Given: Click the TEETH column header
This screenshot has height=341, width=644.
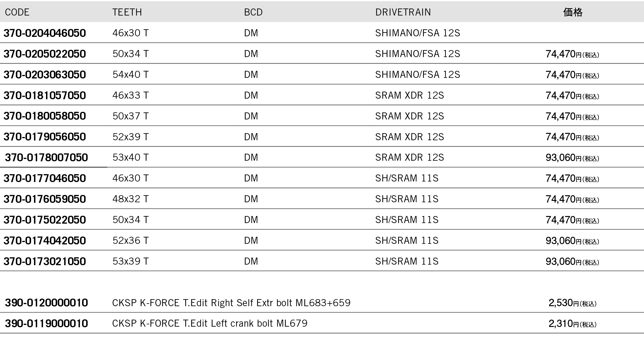Looking at the screenshot, I should point(127,12).
